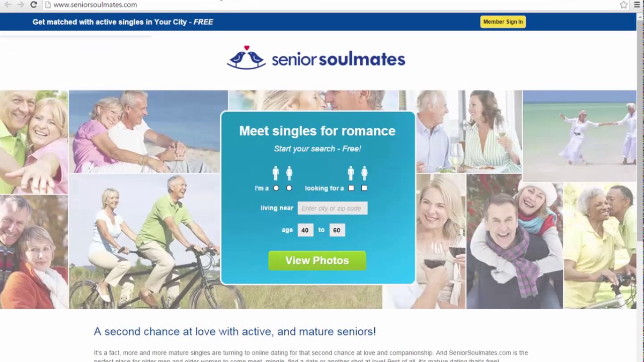Viewport: 644px width, 362px height.
Task: Select the second I'm a radio button
Action: pos(289,188)
